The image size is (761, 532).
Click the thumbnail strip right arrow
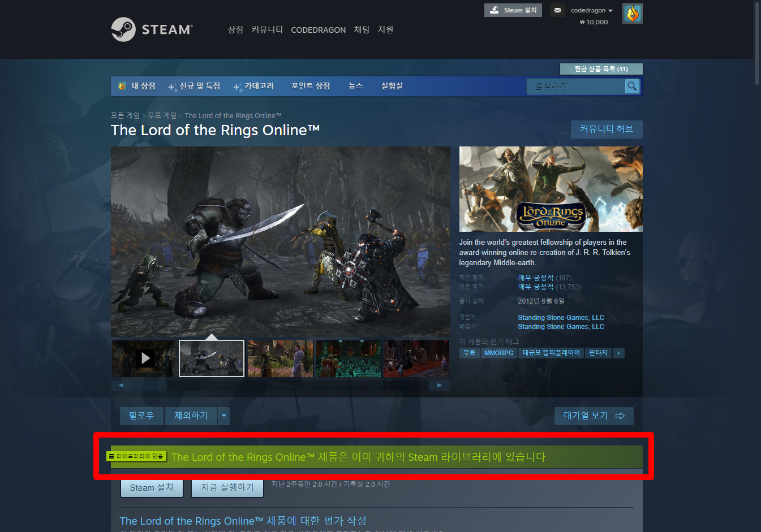coord(440,385)
